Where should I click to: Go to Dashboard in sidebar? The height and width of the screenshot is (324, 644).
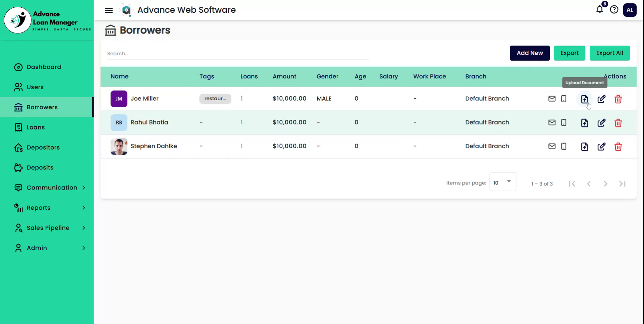pyautogui.click(x=44, y=67)
